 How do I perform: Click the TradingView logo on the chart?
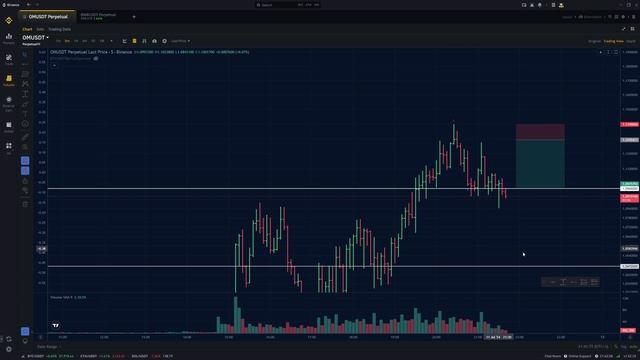point(56,325)
